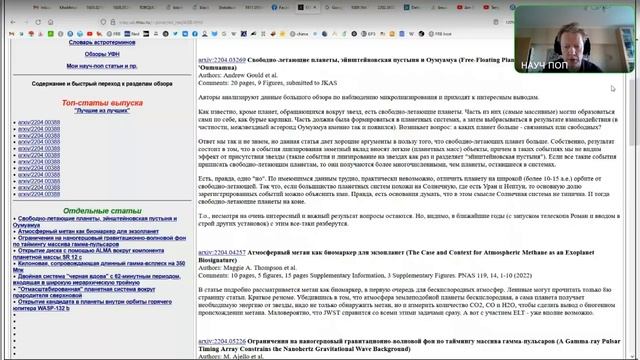Open the Gmail bookmark in bookmarks bar
Viewport: 640px width, 360px height.
click(11, 34)
